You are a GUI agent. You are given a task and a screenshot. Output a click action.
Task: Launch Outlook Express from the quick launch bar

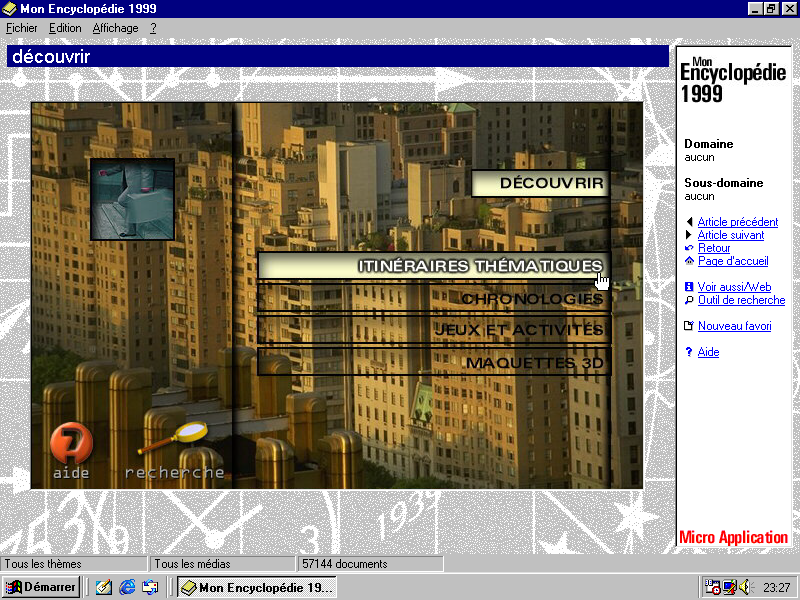(151, 587)
